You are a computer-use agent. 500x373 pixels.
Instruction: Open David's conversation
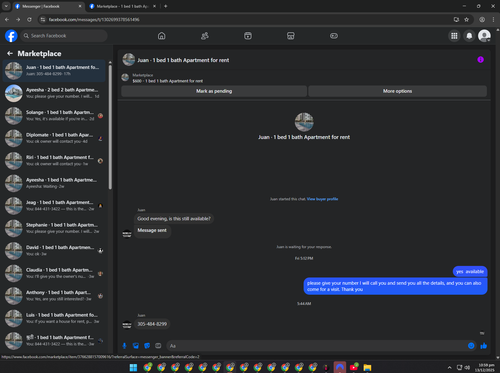pos(54,251)
